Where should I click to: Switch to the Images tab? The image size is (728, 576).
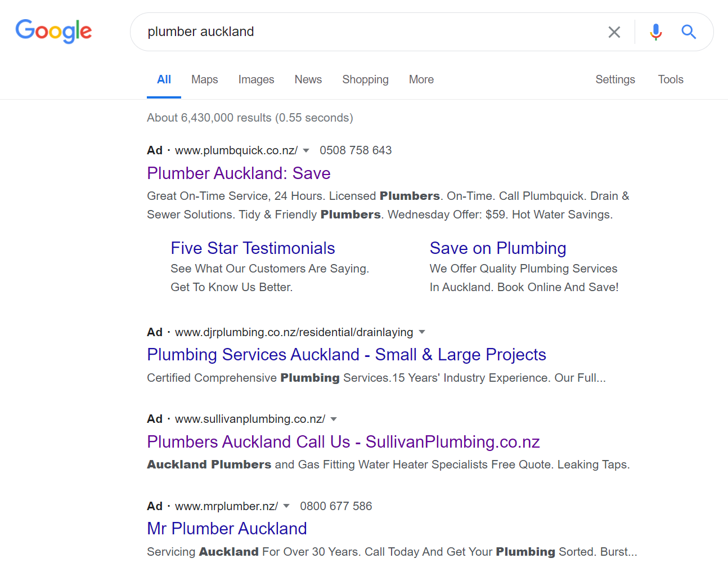(x=256, y=79)
